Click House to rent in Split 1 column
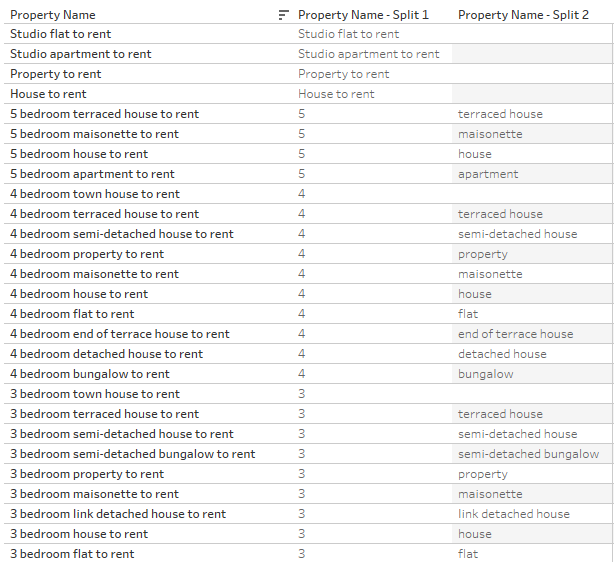Viewport: 614px width, 562px height. click(336, 94)
